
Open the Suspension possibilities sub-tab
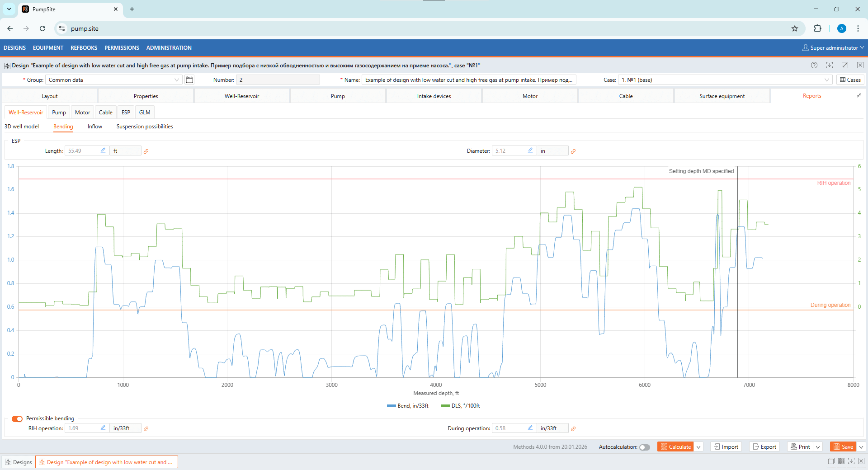pyautogui.click(x=145, y=127)
